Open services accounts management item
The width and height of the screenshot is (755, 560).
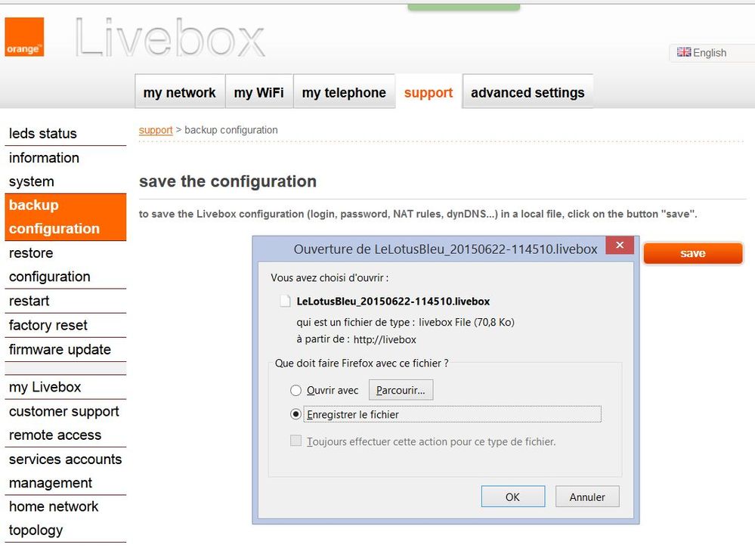click(x=65, y=471)
